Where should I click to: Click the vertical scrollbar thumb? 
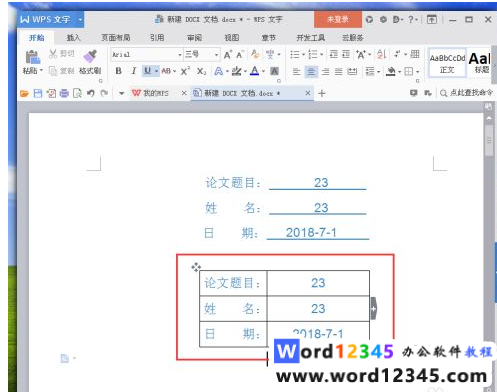489,141
